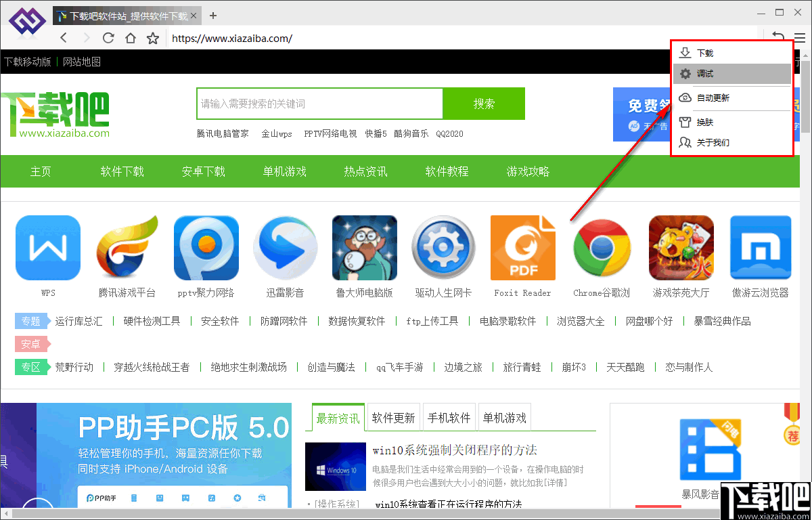
Task: Reload the page with refresh icon
Action: click(x=108, y=38)
